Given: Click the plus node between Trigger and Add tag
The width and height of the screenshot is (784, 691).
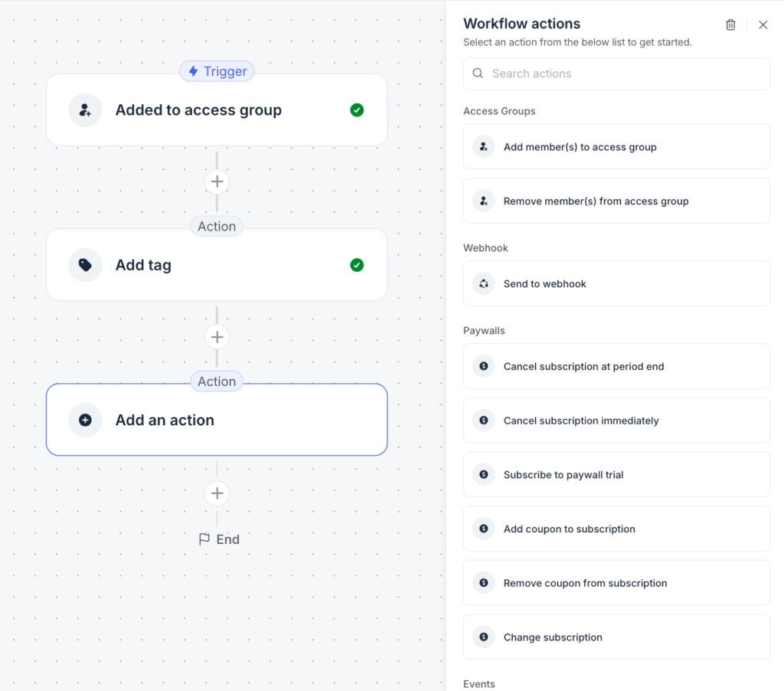Looking at the screenshot, I should coord(217,182).
